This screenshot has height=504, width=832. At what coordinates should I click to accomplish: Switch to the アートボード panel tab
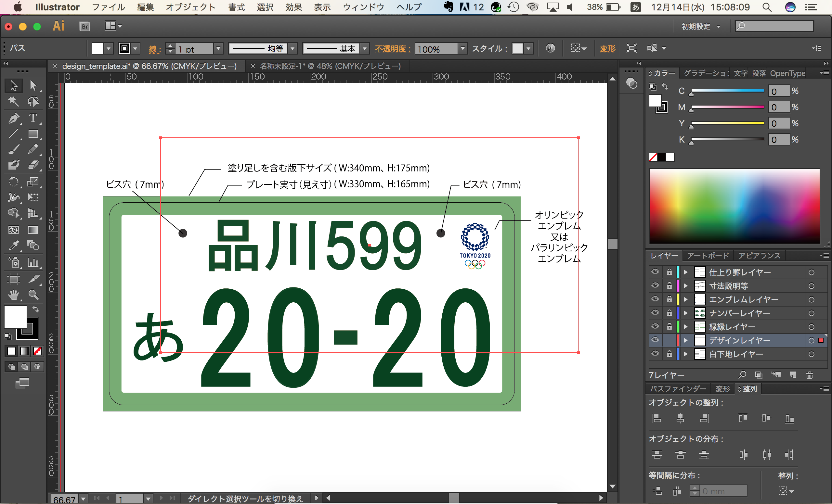708,256
